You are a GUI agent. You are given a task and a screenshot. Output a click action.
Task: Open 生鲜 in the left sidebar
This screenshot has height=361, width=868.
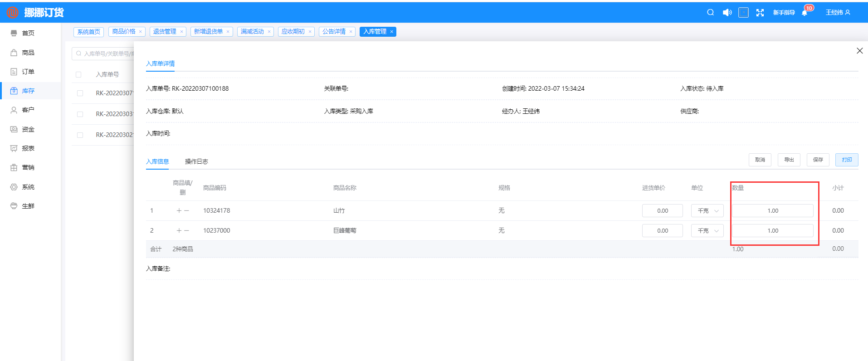tap(28, 206)
